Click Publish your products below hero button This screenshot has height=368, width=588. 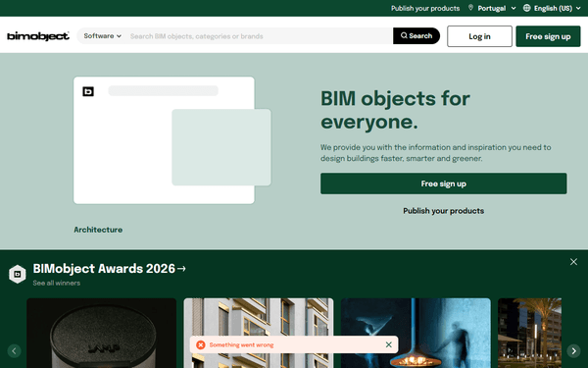click(444, 211)
